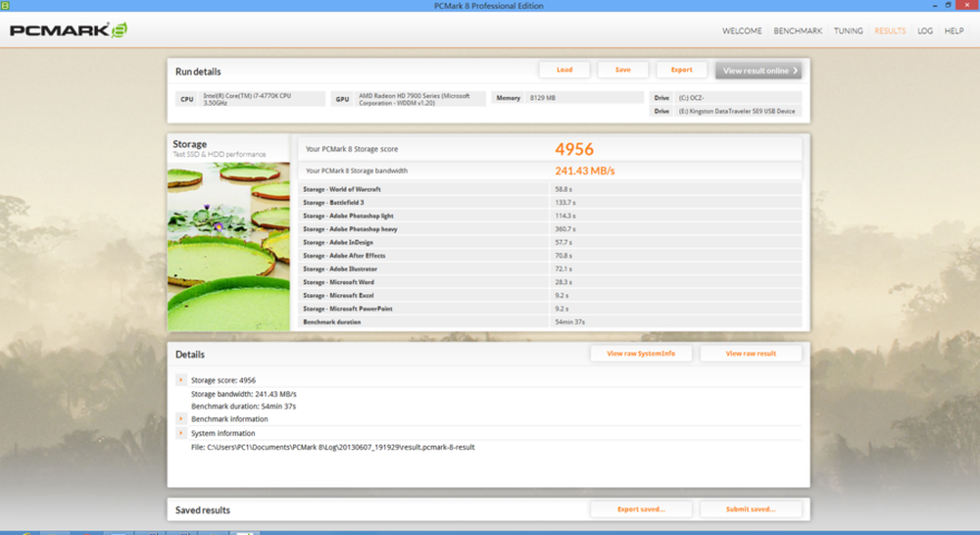The height and width of the screenshot is (535, 980).
Task: Click Storage bandwidth: 241.43 MB/s detail line
Action: 244,394
